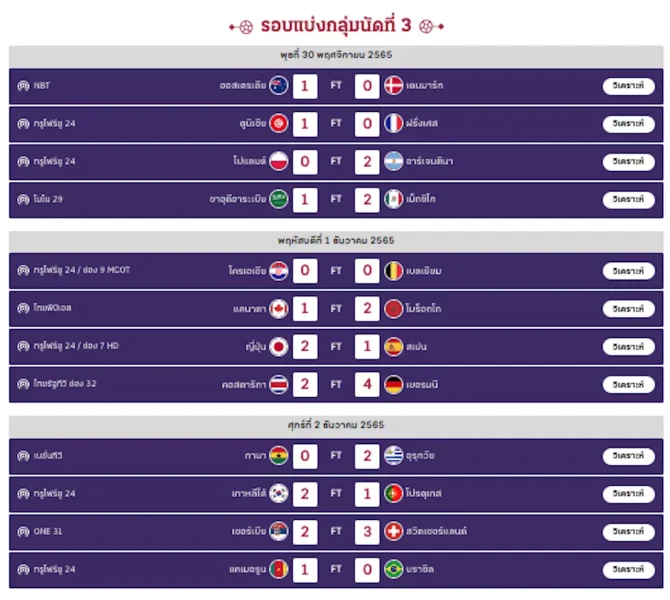
Task: Select the 30 พฤศจิกายน 2565 date header
Action: pos(336,55)
